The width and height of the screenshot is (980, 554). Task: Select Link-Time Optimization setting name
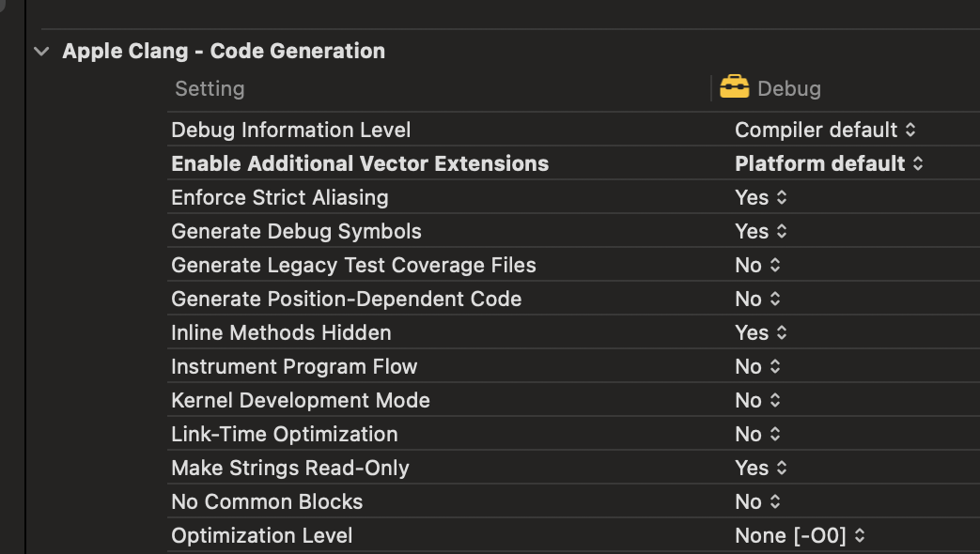285,434
